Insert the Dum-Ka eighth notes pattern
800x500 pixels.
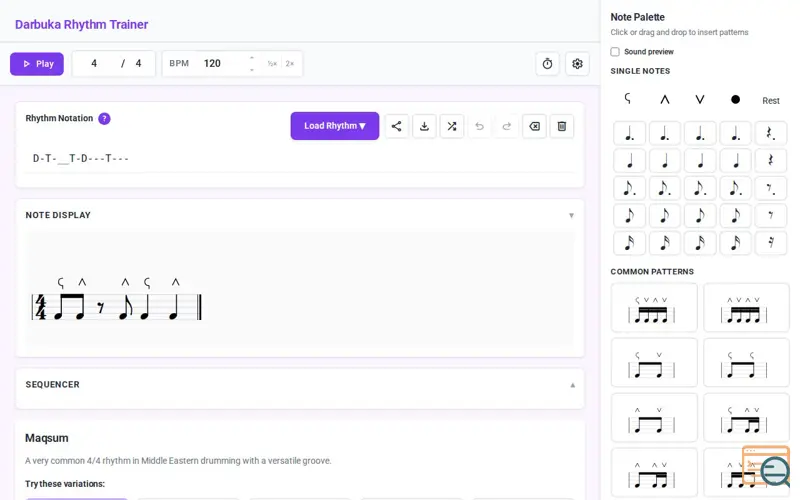[x=654, y=363]
